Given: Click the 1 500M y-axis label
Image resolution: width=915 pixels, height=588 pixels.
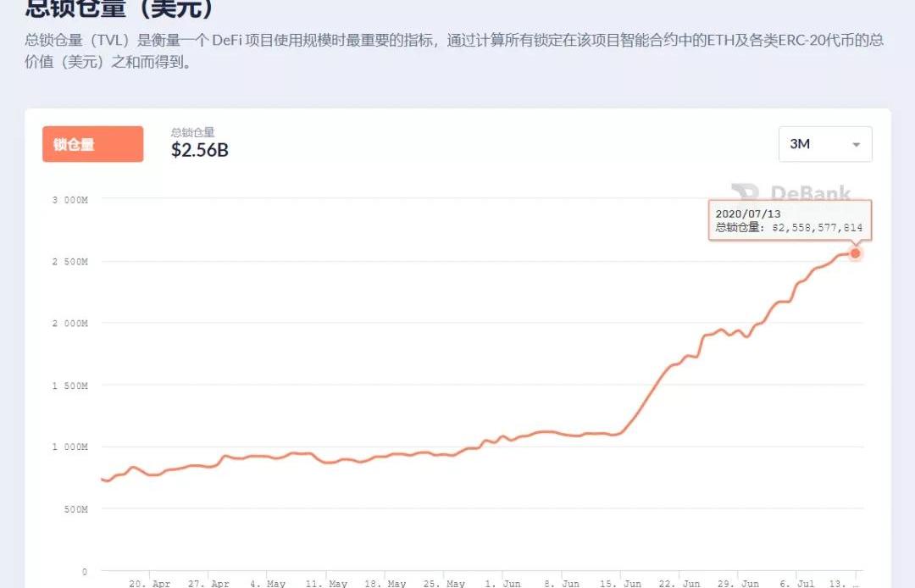Looking at the screenshot, I should point(69,386).
